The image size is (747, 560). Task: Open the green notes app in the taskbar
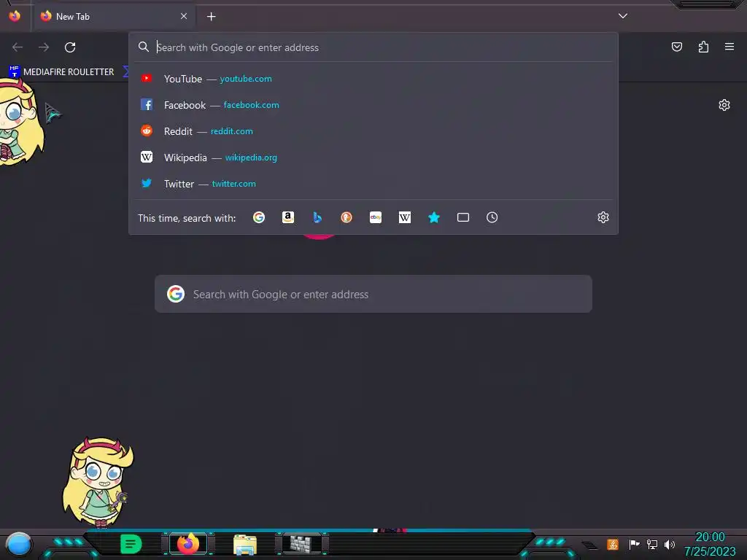pyautogui.click(x=131, y=544)
